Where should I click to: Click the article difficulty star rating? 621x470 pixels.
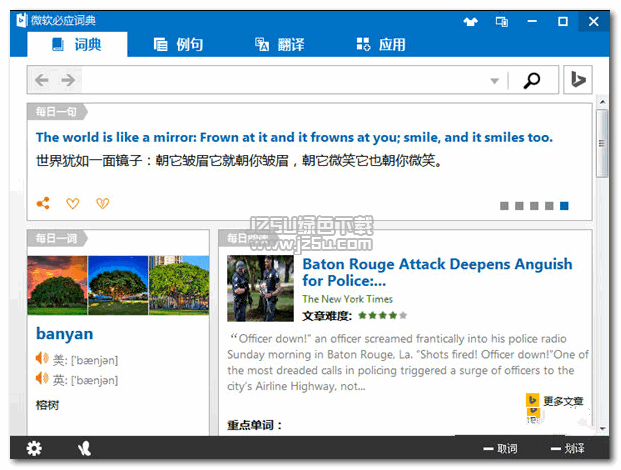pos(383,316)
